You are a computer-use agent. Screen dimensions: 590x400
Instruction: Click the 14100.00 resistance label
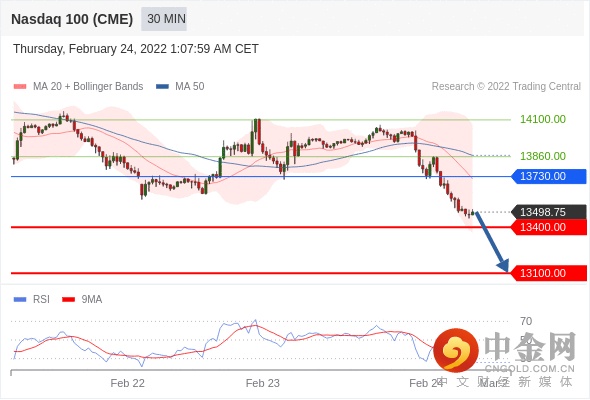543,119
